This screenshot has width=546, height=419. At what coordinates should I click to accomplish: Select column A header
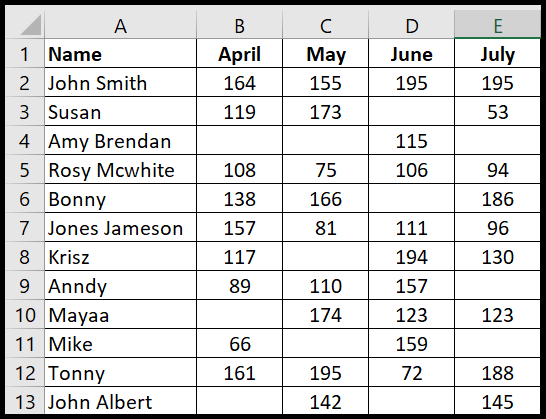tap(120, 24)
